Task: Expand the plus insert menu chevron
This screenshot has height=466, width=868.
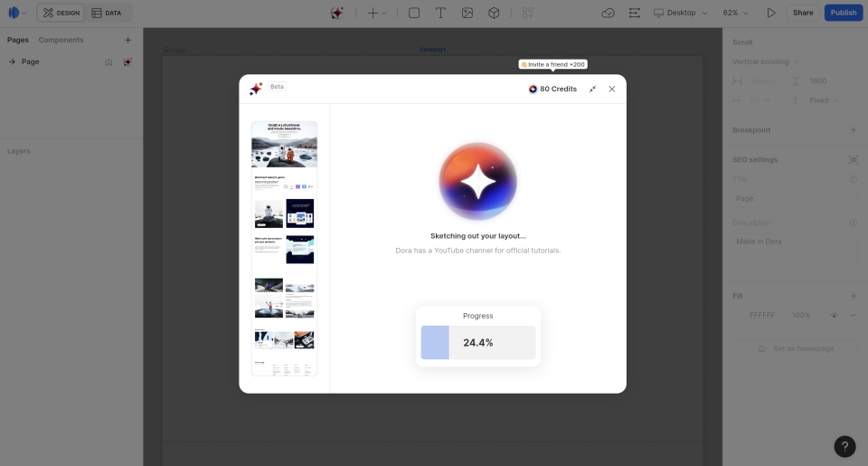Action: click(383, 14)
